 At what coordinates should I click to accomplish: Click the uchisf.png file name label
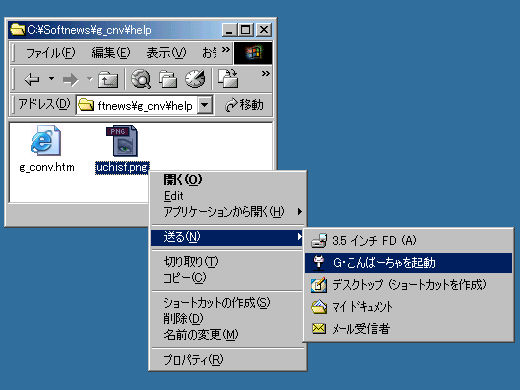tap(122, 167)
